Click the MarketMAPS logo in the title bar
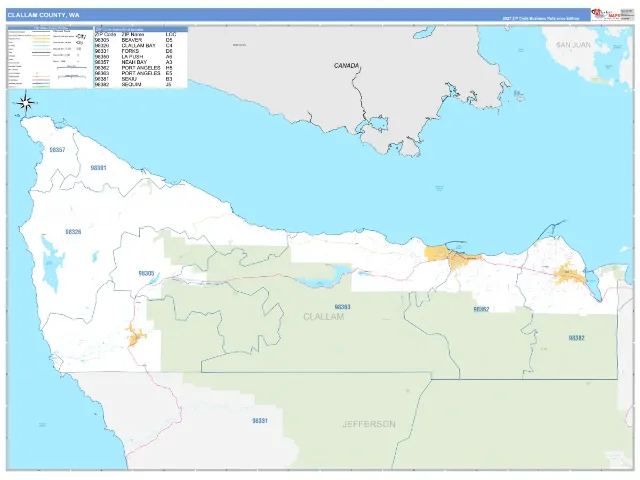The image size is (640, 480). click(605, 15)
